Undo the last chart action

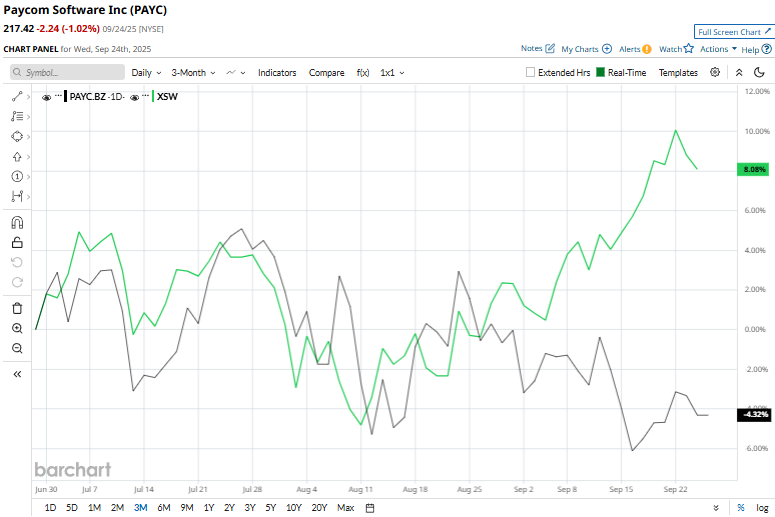pyautogui.click(x=17, y=262)
